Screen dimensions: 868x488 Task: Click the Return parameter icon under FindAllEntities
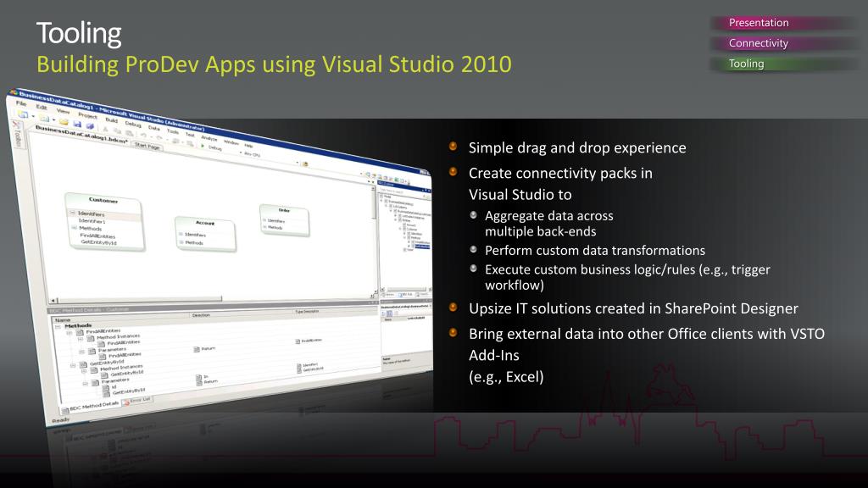click(x=197, y=350)
